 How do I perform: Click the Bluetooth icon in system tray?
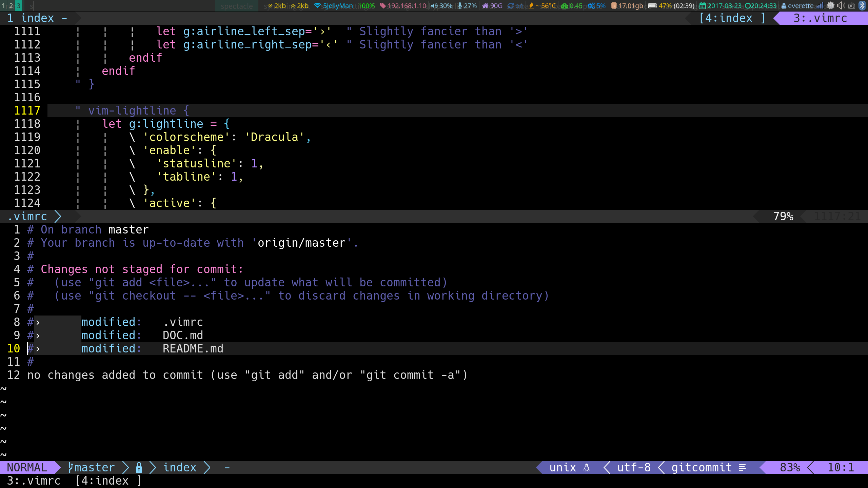click(x=862, y=5)
